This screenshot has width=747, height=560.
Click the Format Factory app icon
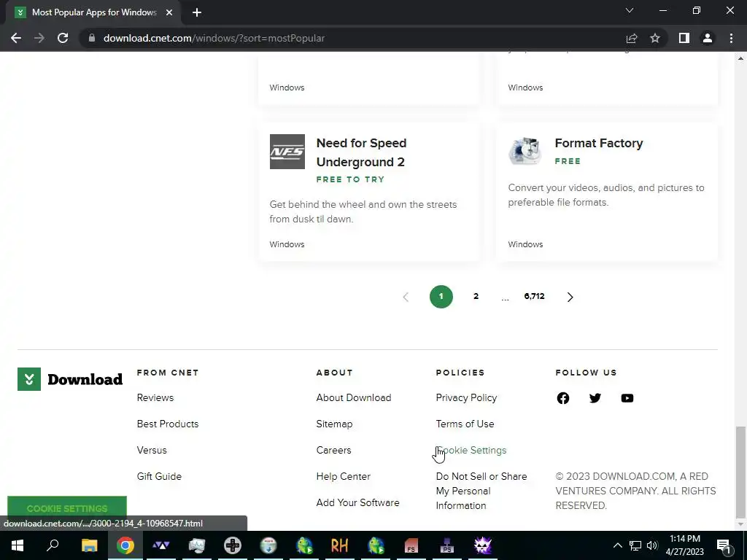(x=525, y=152)
